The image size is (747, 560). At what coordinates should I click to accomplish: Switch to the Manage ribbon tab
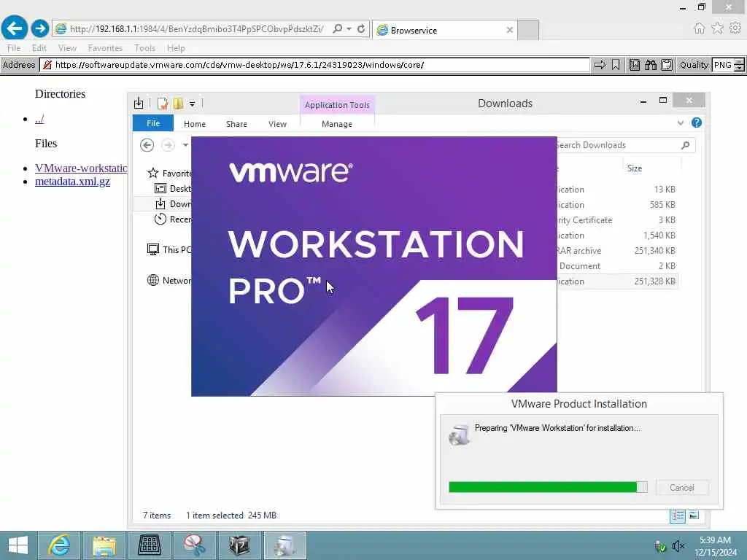337,124
